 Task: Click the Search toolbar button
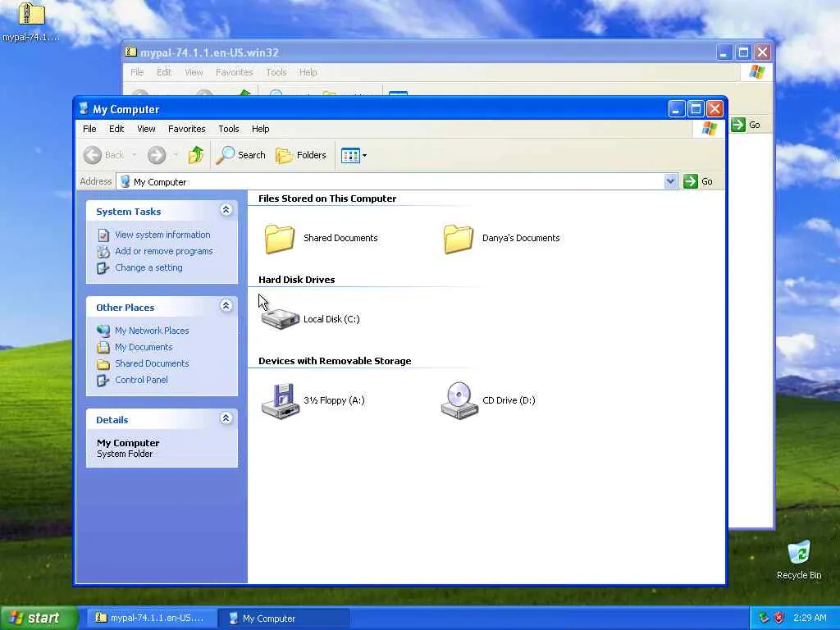(x=241, y=155)
